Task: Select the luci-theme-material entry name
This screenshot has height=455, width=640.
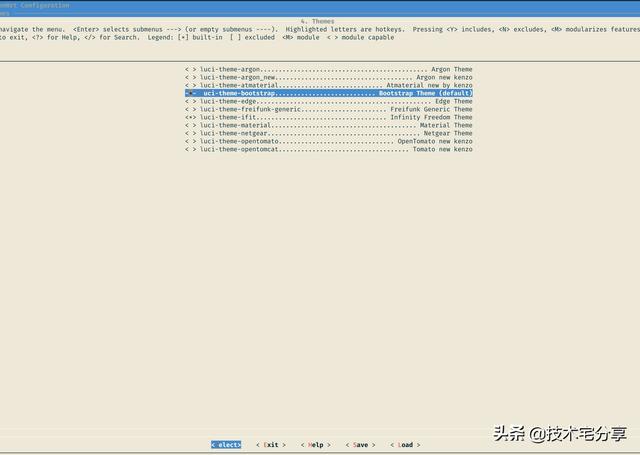Action: 236,125
